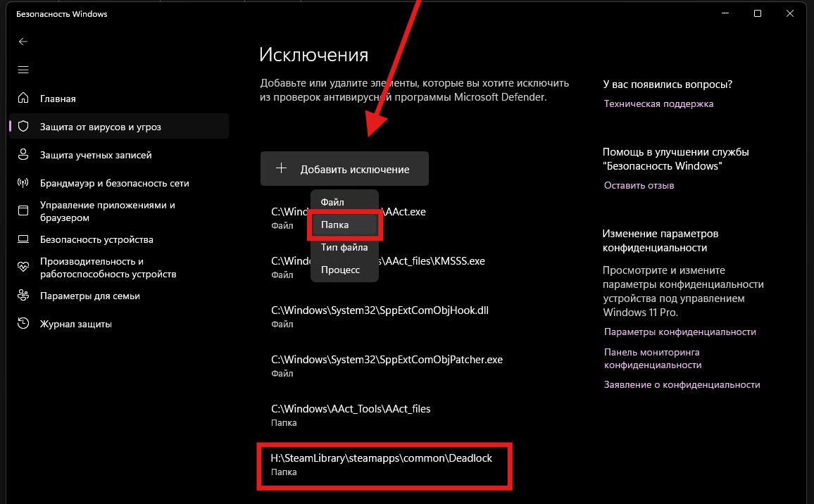Viewport: 814px width, 504px height.
Task: Click the firewall antenna icon
Action: point(23,183)
